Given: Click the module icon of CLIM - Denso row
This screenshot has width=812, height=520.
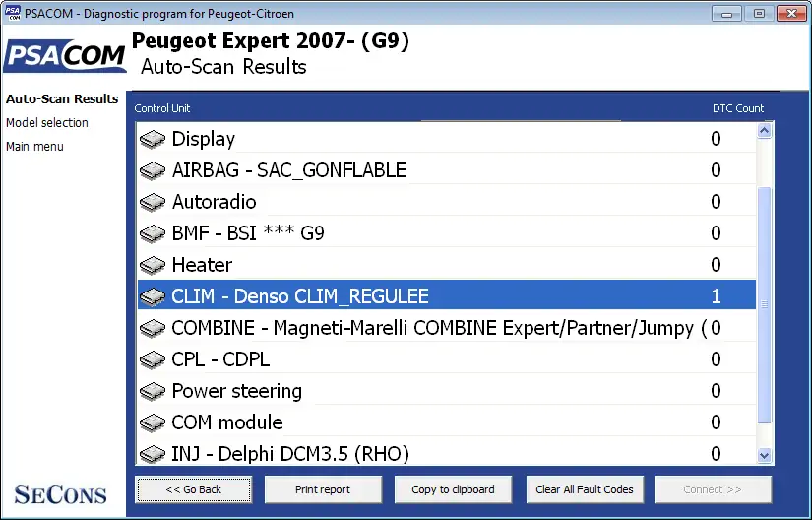Looking at the screenshot, I should pos(153,296).
